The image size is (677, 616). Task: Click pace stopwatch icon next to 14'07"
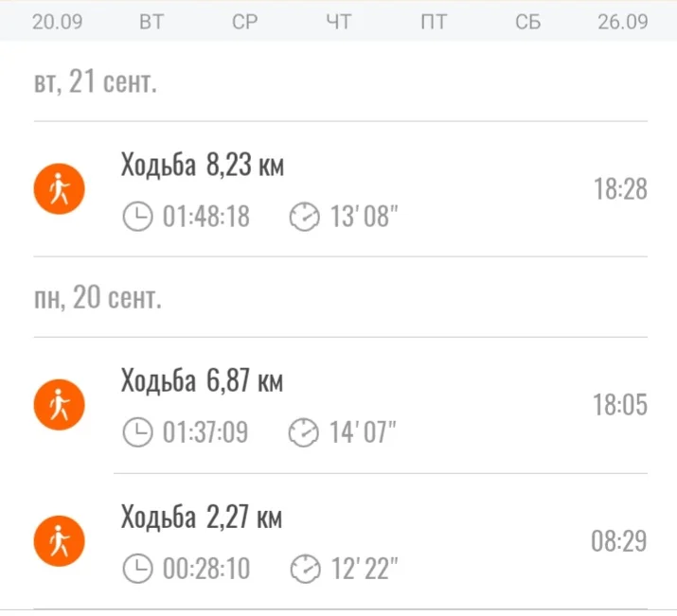pos(304,433)
